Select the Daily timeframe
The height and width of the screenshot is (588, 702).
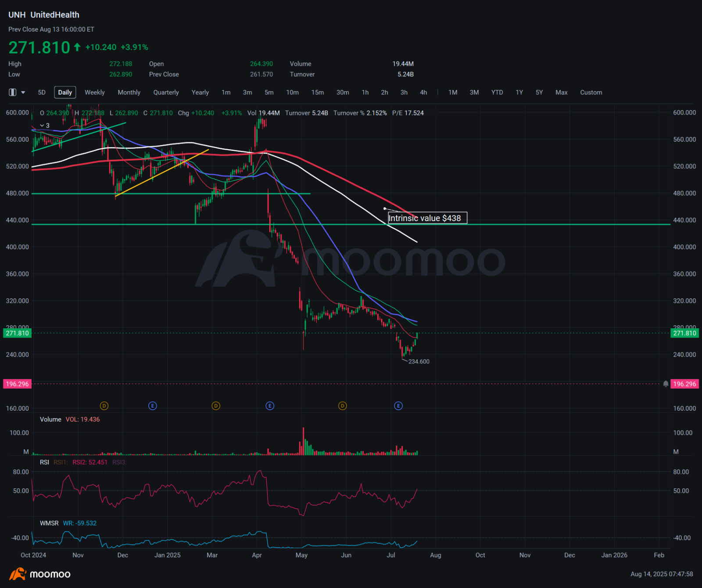coord(65,93)
